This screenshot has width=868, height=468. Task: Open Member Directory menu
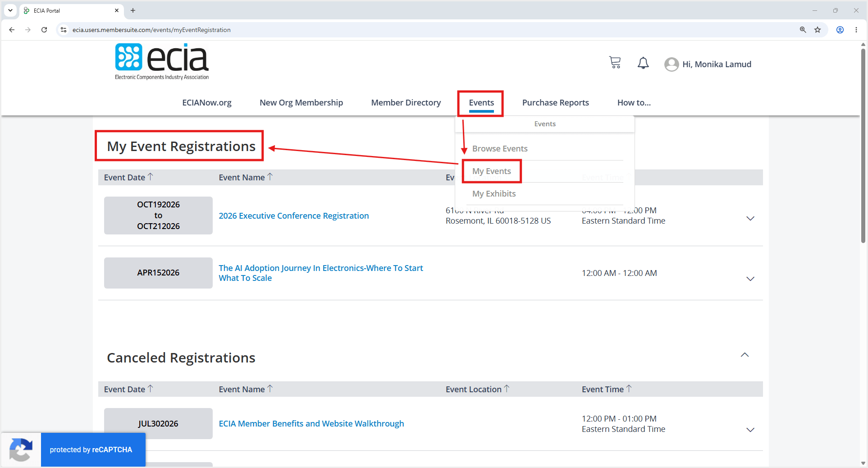[406, 102]
